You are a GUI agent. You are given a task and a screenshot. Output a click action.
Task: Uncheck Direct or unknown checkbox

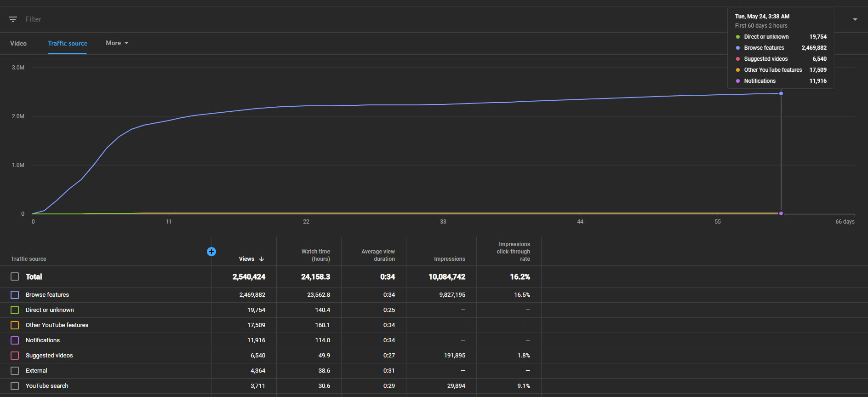tap(15, 310)
